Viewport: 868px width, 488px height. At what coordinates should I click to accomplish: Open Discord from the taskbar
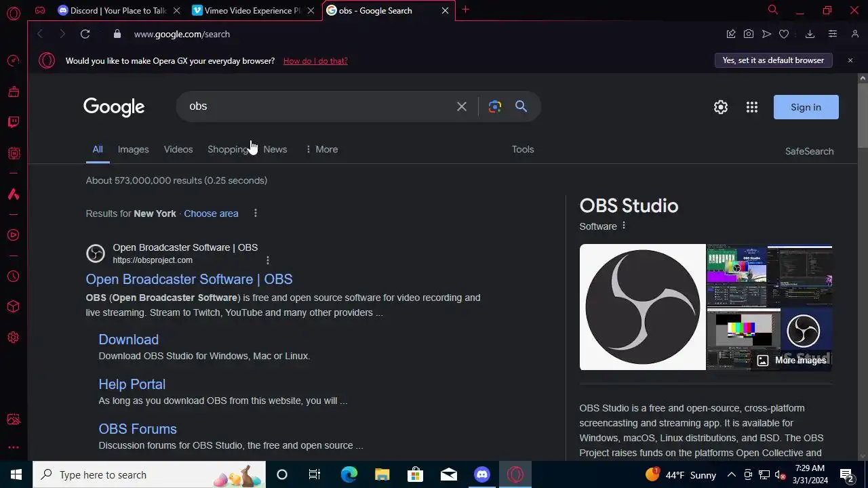(x=482, y=474)
